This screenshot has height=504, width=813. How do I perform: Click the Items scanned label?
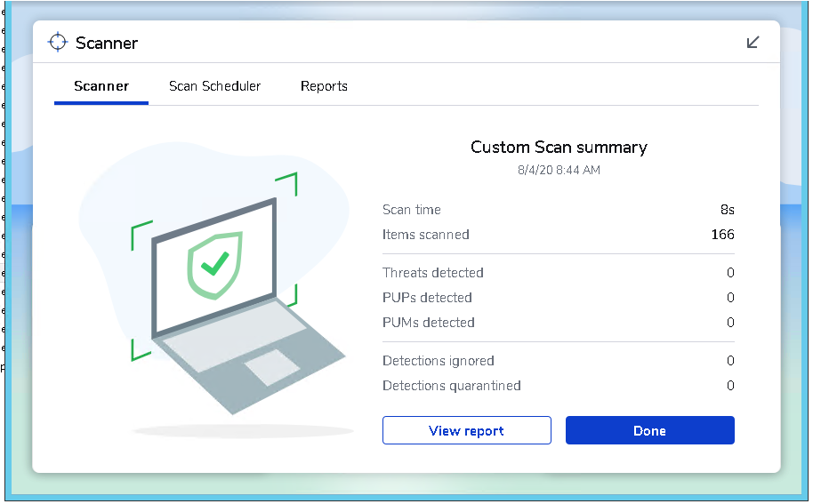[426, 235]
